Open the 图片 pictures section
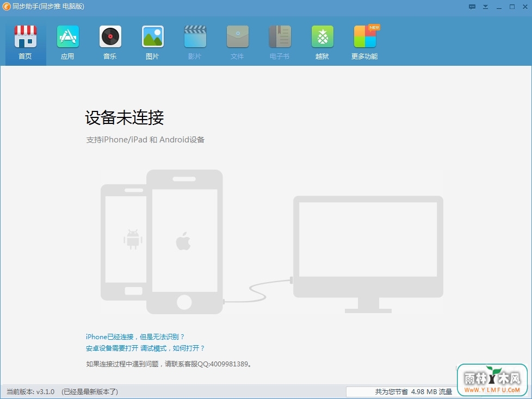Viewport: 532px width, 399px height. tap(153, 42)
